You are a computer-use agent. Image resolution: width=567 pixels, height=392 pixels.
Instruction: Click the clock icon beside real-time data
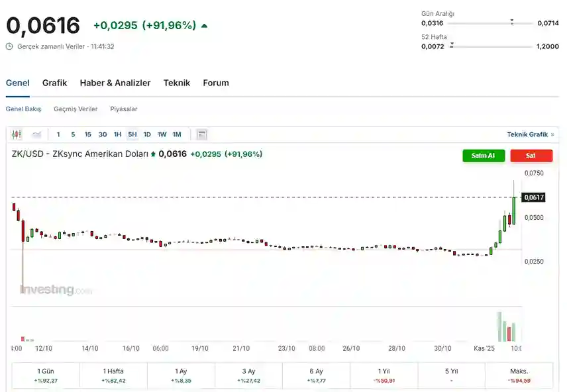[9, 46]
